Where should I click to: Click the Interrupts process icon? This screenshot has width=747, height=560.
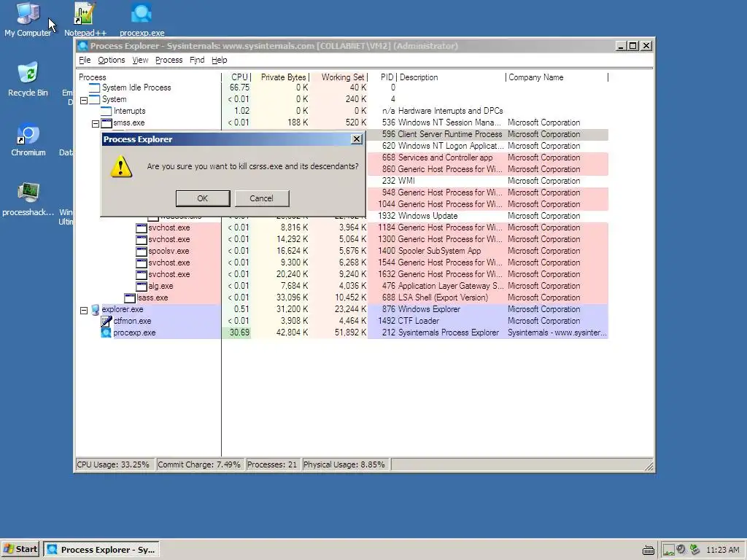tap(106, 111)
